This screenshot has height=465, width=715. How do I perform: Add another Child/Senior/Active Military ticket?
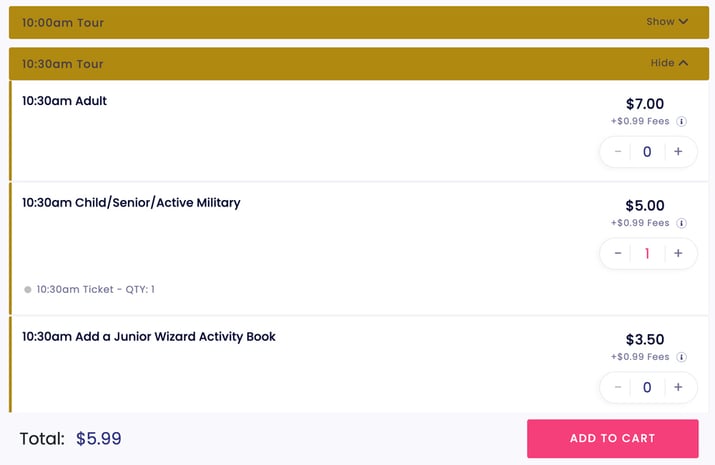(x=678, y=253)
